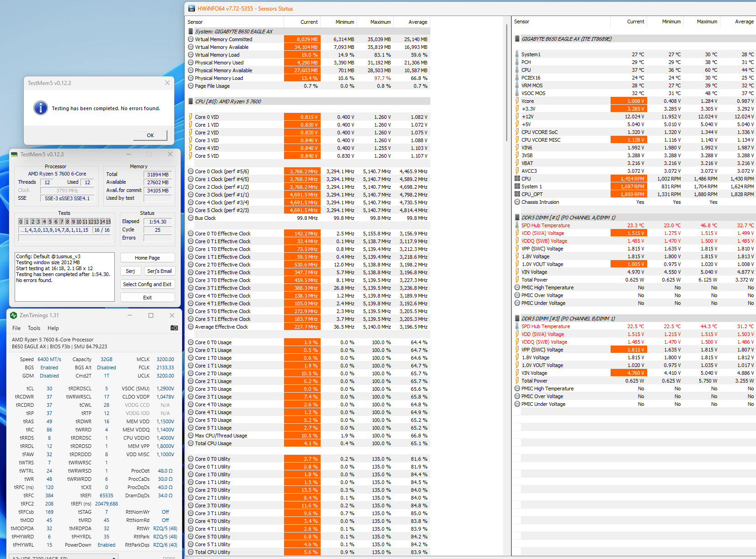The width and height of the screenshot is (756, 559).
Task: Click test number 15 box in TestMem5 Tests
Action: [x=108, y=222]
